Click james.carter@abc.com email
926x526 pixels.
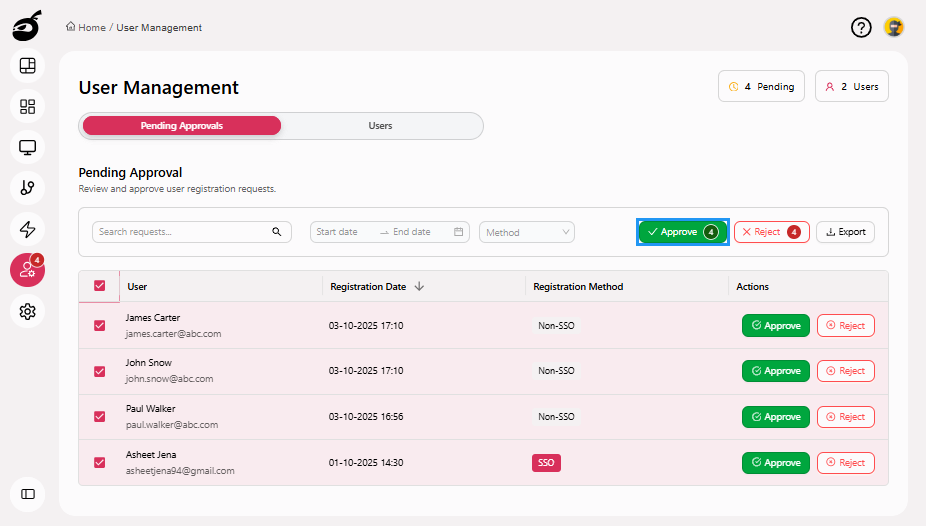click(173, 334)
